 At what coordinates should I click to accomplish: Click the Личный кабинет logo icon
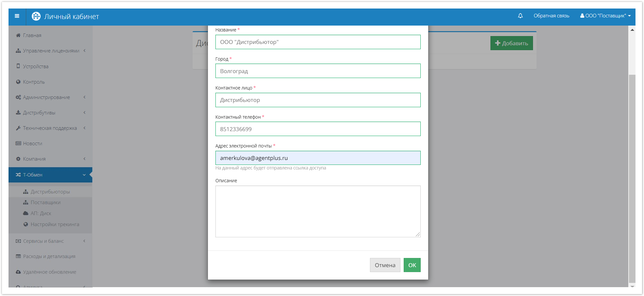(36, 16)
